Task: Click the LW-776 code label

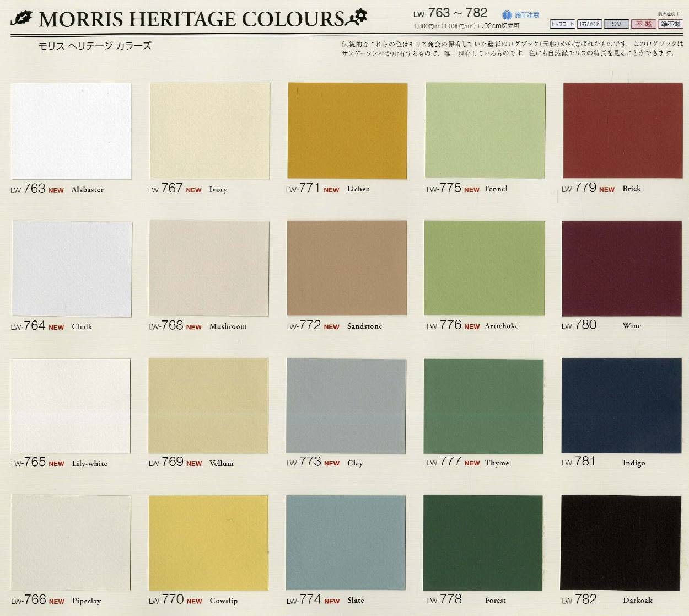Action: click(x=444, y=325)
